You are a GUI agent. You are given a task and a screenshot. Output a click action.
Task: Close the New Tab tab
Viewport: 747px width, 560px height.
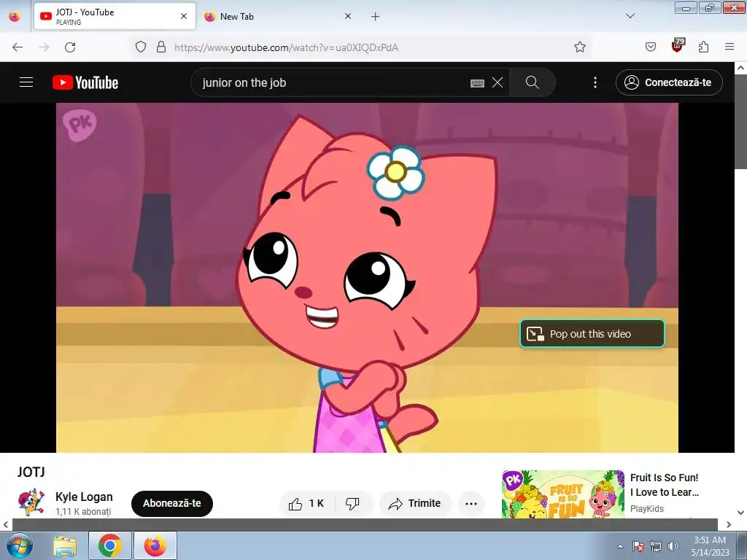pos(348,16)
